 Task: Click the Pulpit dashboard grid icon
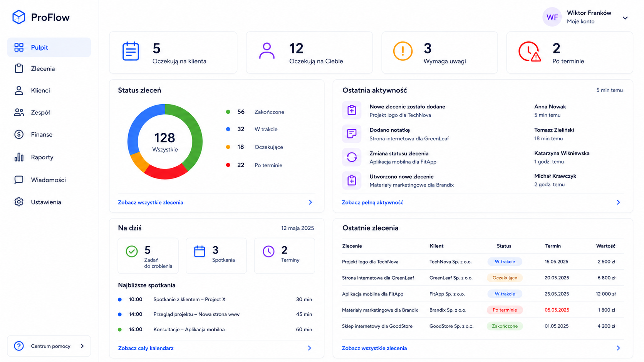[19, 47]
